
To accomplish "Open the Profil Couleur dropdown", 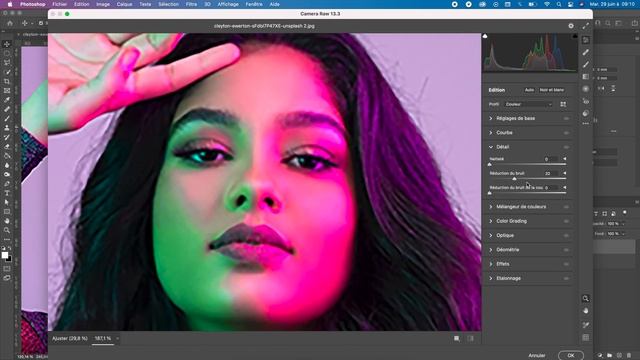I will pyautogui.click(x=529, y=104).
